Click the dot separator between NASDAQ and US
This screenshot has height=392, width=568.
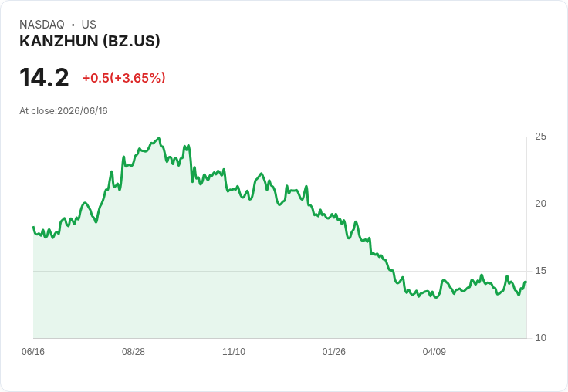(x=73, y=25)
